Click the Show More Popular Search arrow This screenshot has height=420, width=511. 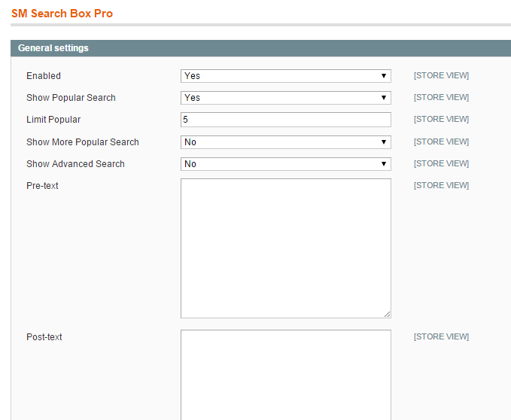click(384, 142)
